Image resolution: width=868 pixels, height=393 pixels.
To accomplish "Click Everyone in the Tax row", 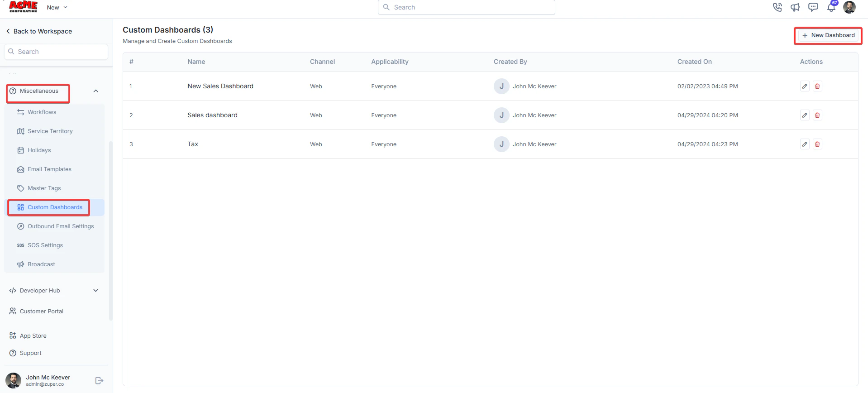I will (x=384, y=144).
